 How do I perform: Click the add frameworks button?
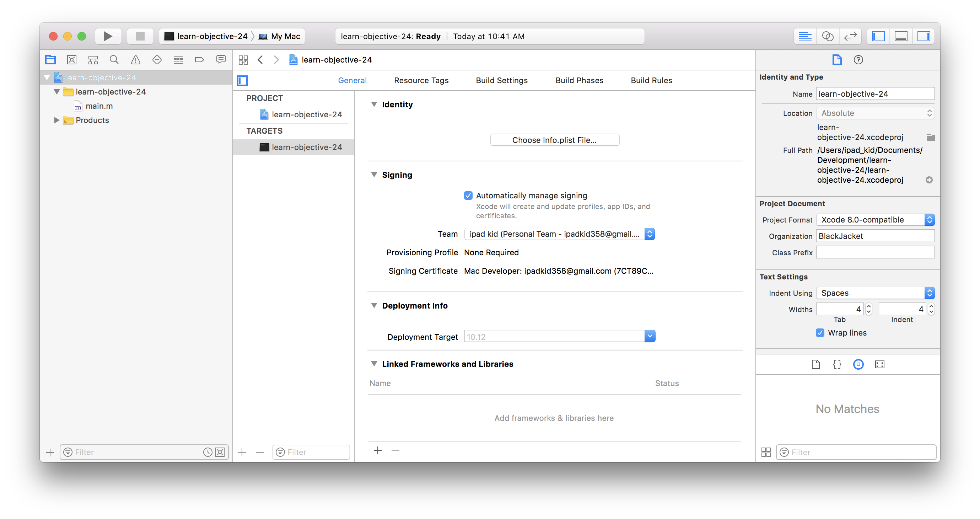377,450
